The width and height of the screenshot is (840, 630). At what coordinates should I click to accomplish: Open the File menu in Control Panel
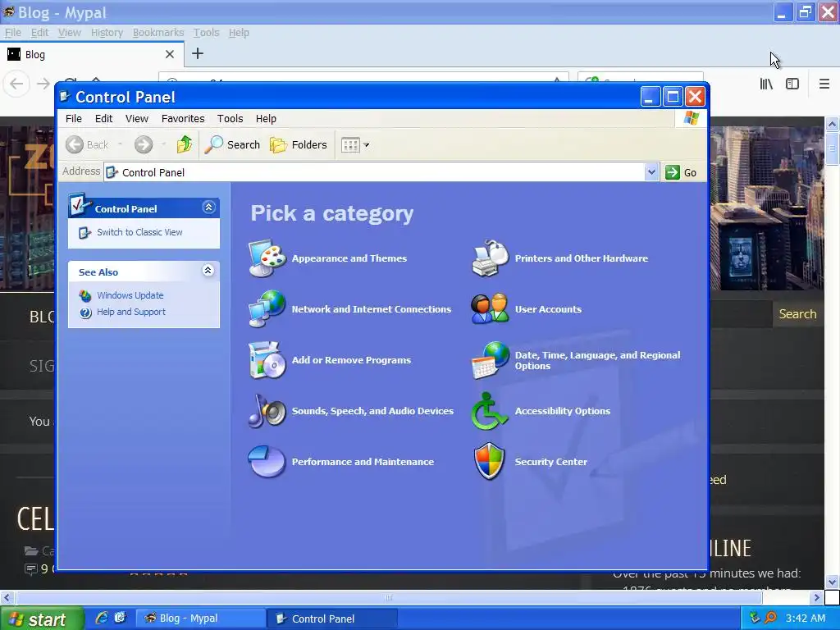[73, 118]
